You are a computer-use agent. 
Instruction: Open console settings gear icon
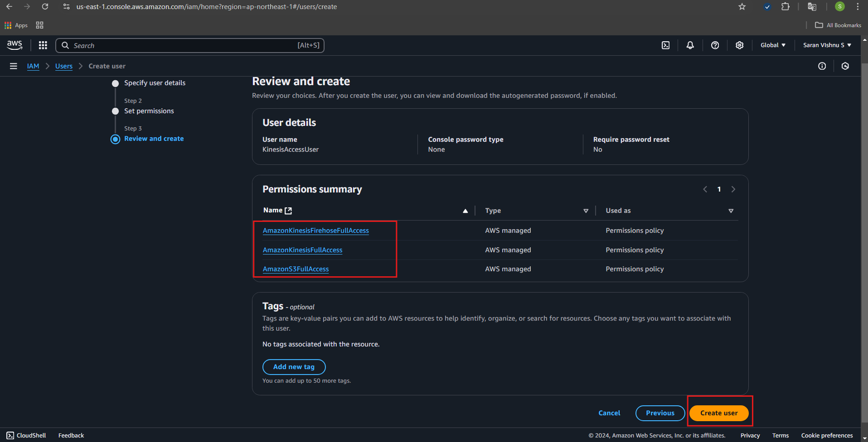(739, 45)
